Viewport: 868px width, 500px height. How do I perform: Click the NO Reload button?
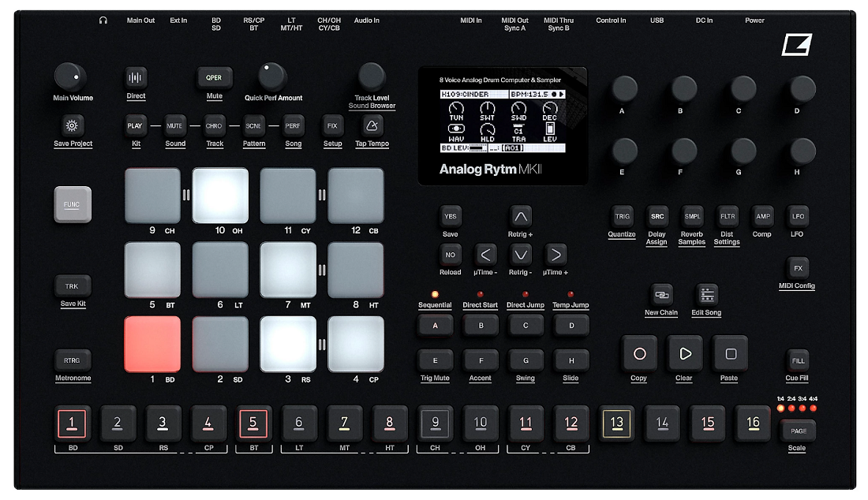coord(450,255)
